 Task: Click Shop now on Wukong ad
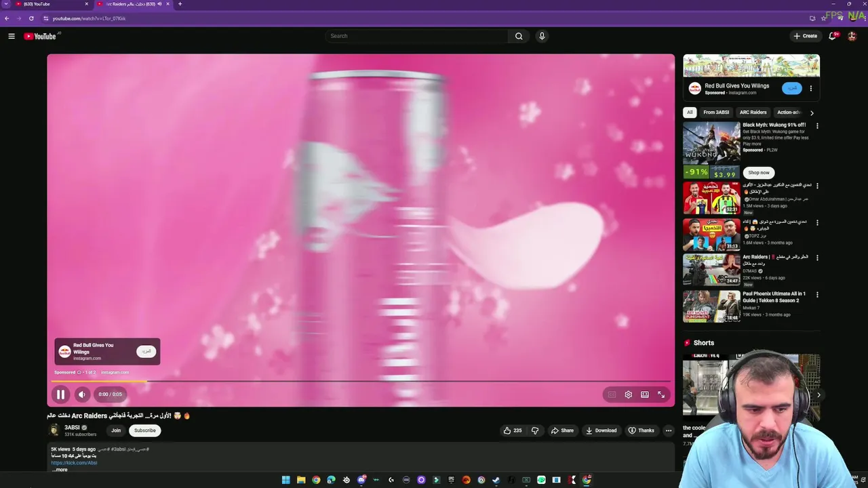759,172
